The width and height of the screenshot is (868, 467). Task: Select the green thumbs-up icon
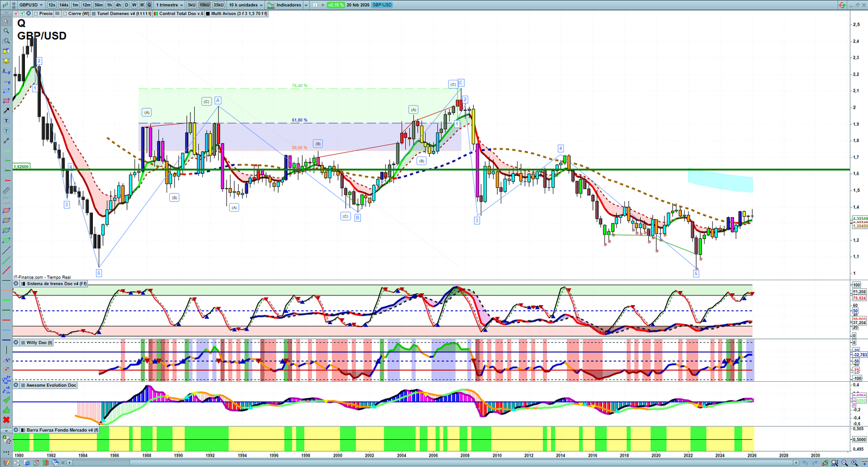[x=6, y=410]
